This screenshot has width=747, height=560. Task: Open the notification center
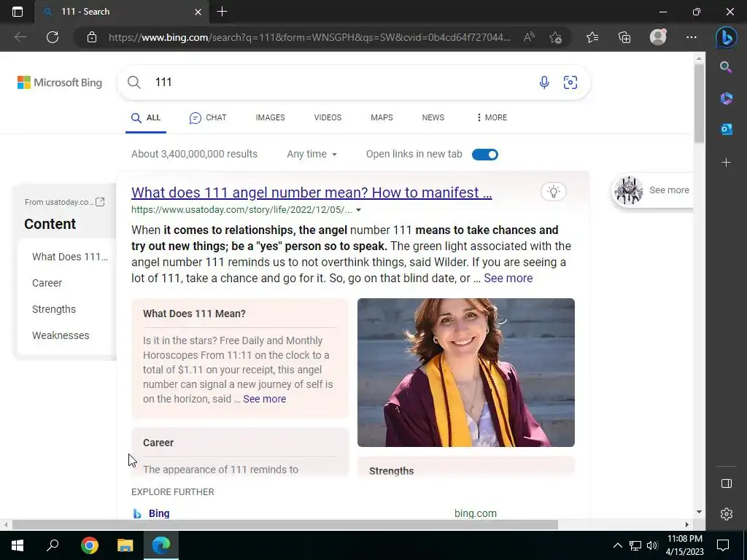[x=723, y=545]
